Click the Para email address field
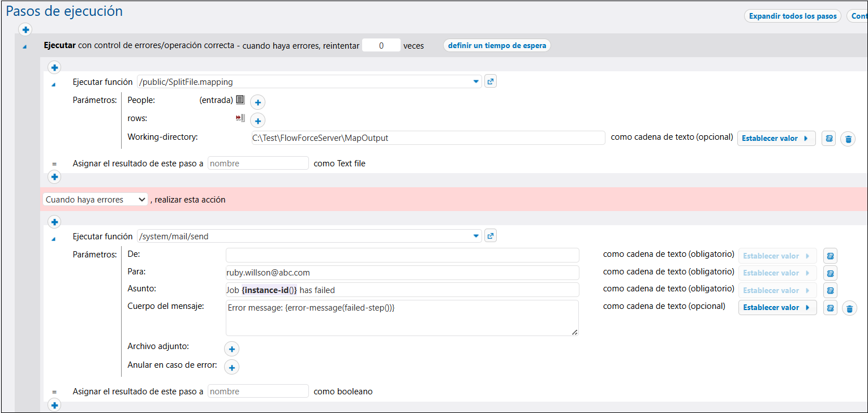The width and height of the screenshot is (868, 413). point(402,272)
